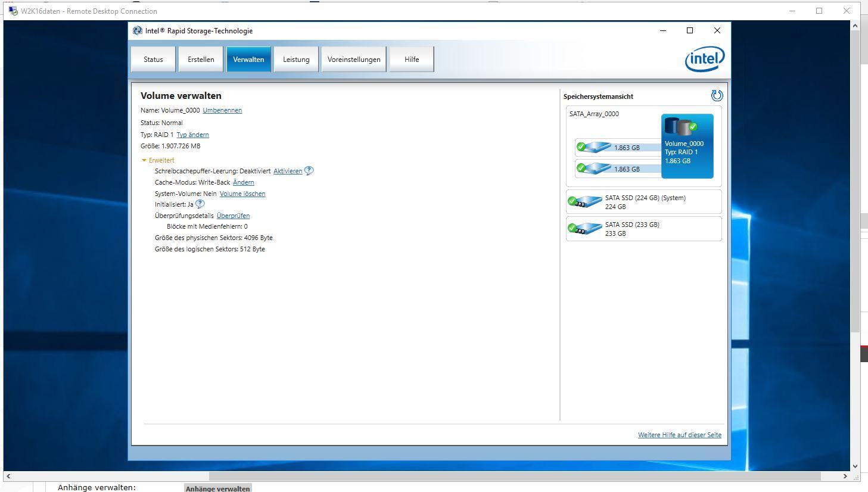Select second 1.863 GB disk in SATA array
The image size is (868, 492).
[618, 169]
